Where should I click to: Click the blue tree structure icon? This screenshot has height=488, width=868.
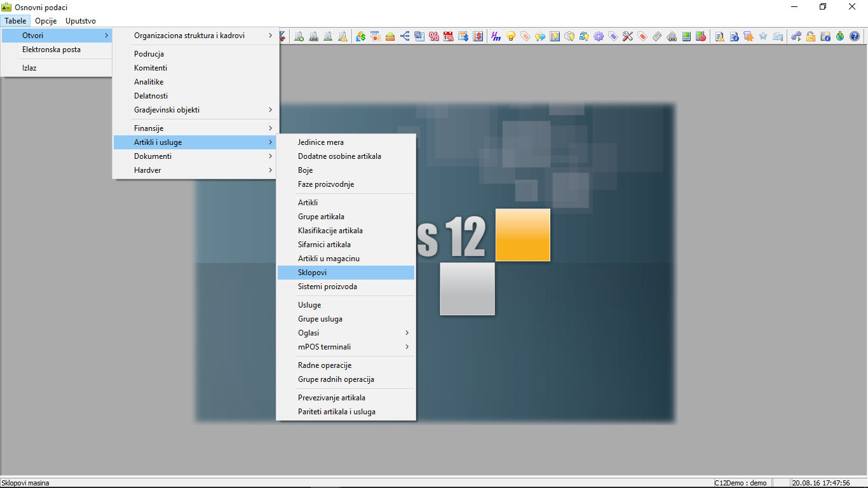[x=405, y=36]
